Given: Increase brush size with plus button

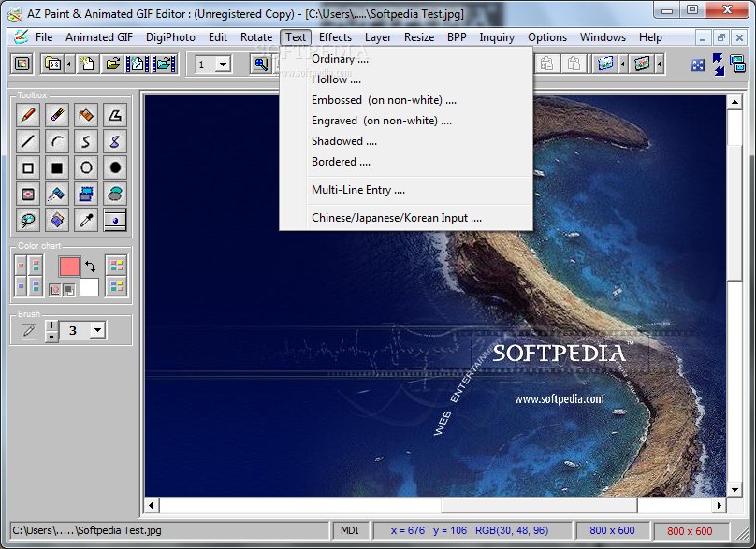Looking at the screenshot, I should point(51,325).
